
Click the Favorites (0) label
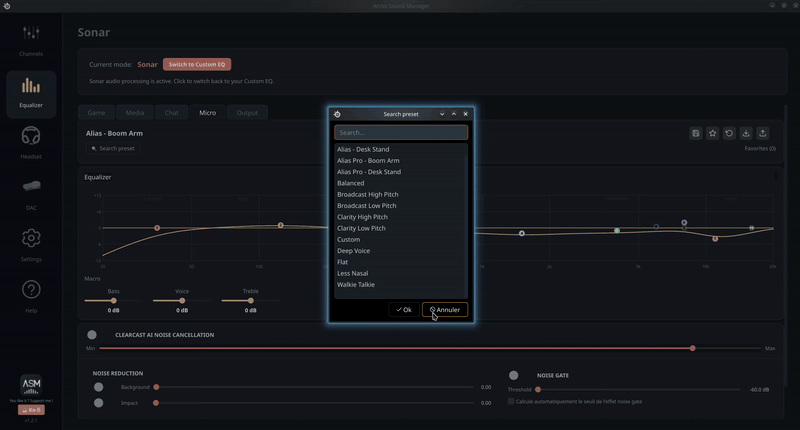[x=760, y=148]
